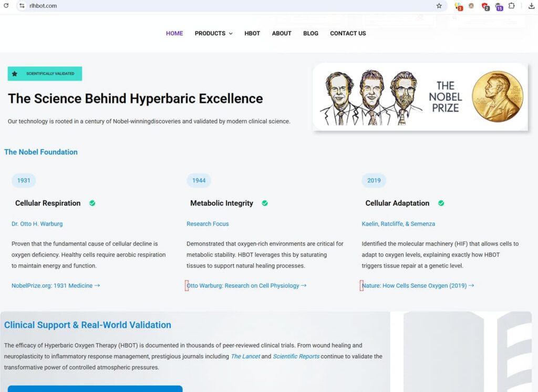Click the Scientifically Validated badge
Viewport: 538px width, 392px height.
(45, 73)
